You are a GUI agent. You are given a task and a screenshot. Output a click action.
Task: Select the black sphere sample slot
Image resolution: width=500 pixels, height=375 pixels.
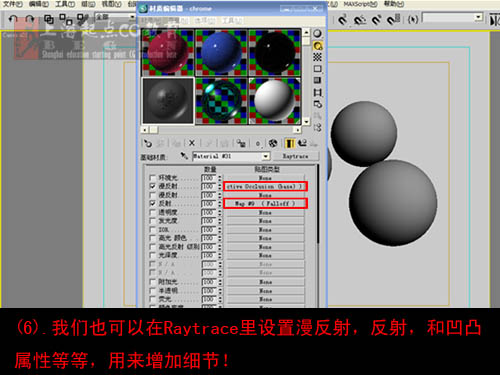tap(274, 52)
